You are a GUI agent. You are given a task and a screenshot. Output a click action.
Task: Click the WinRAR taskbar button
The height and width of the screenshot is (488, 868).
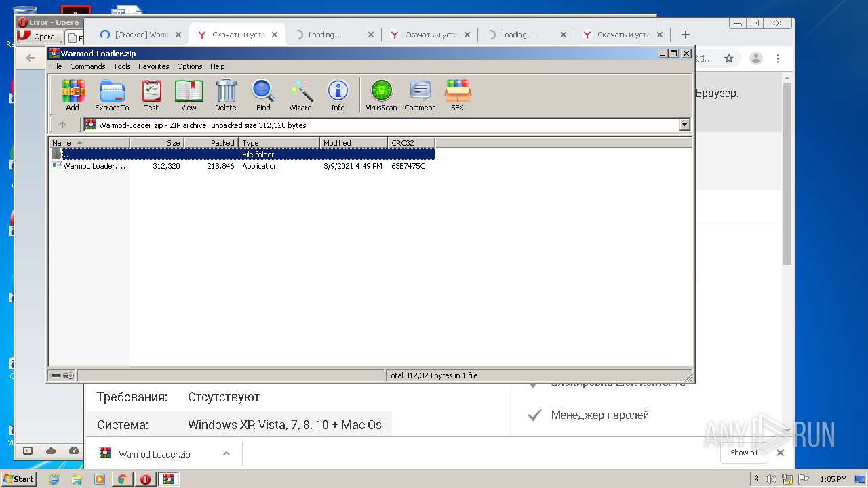[x=168, y=479]
